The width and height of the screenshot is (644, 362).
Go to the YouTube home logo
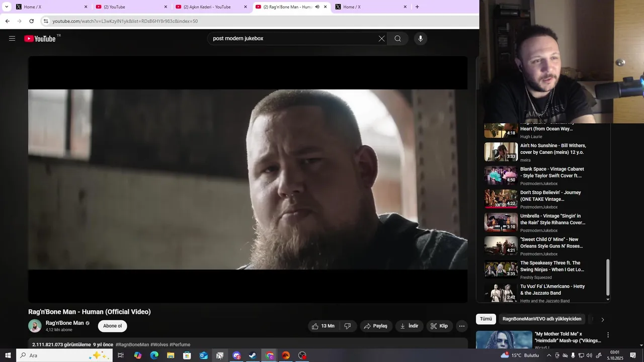(x=40, y=39)
